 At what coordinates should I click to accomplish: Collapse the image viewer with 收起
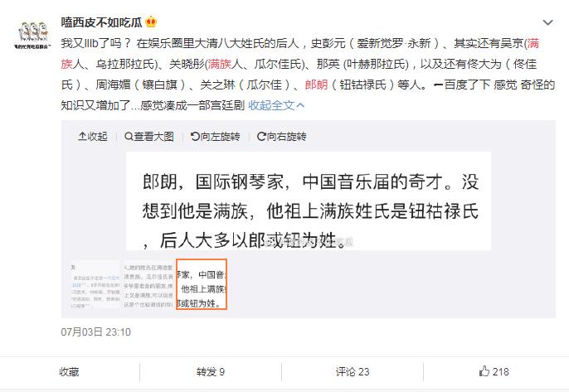[x=93, y=137]
